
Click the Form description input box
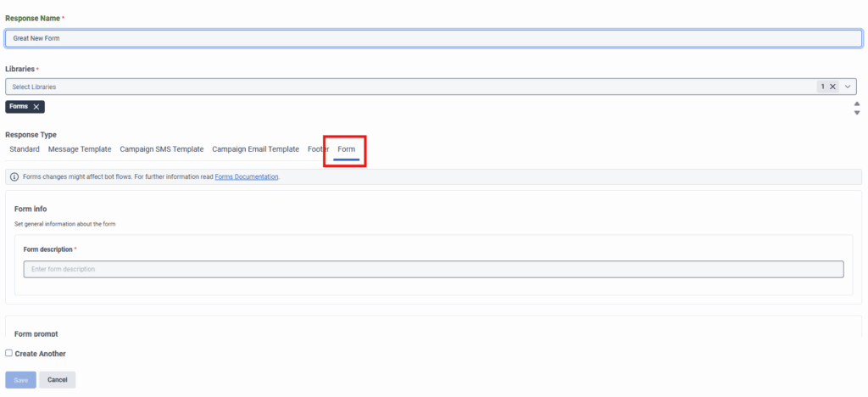point(433,269)
